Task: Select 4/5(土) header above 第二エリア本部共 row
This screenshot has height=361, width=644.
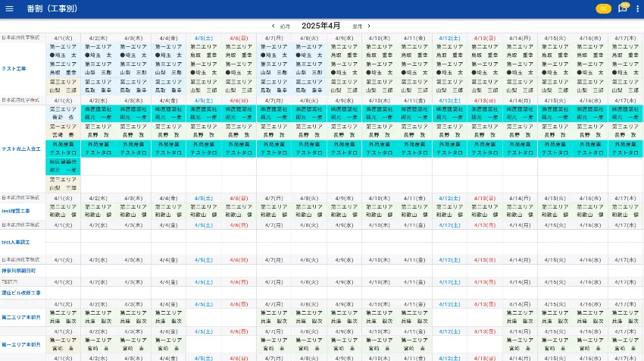Action: [x=204, y=305]
